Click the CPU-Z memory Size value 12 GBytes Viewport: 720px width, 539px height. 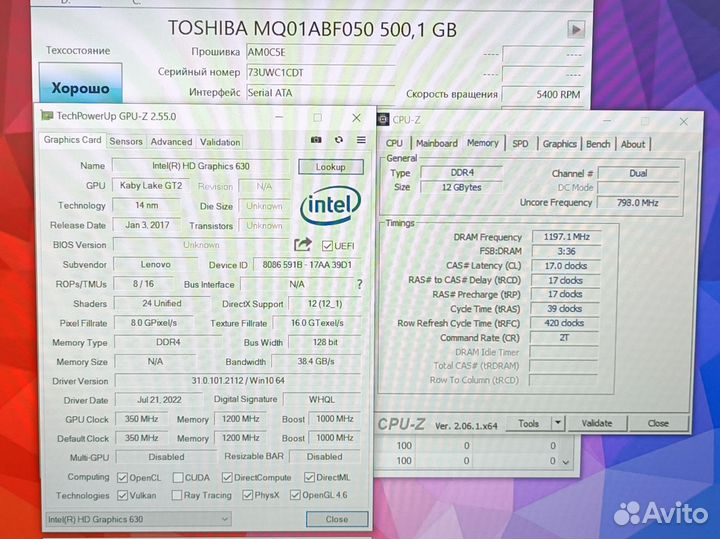click(x=461, y=187)
